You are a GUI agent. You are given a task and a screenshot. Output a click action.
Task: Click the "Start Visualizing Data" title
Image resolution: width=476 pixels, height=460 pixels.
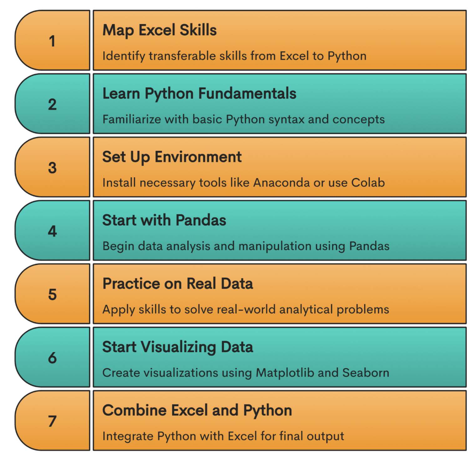click(x=178, y=347)
